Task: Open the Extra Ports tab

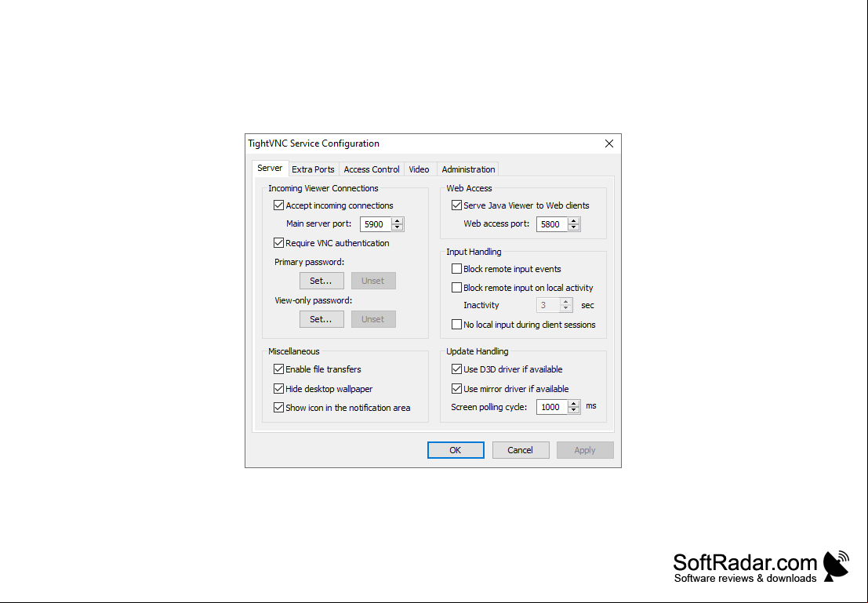Action: pyautogui.click(x=313, y=169)
